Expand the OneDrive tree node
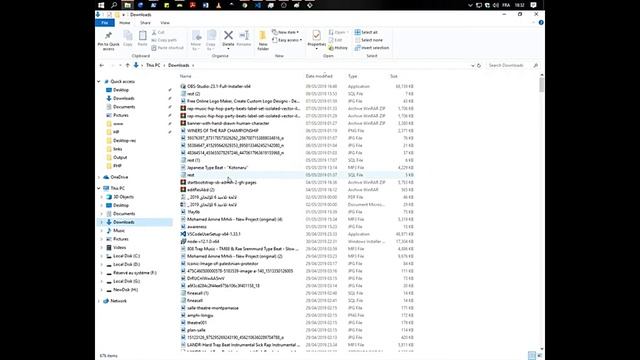The width and height of the screenshot is (640, 360). tap(99, 177)
